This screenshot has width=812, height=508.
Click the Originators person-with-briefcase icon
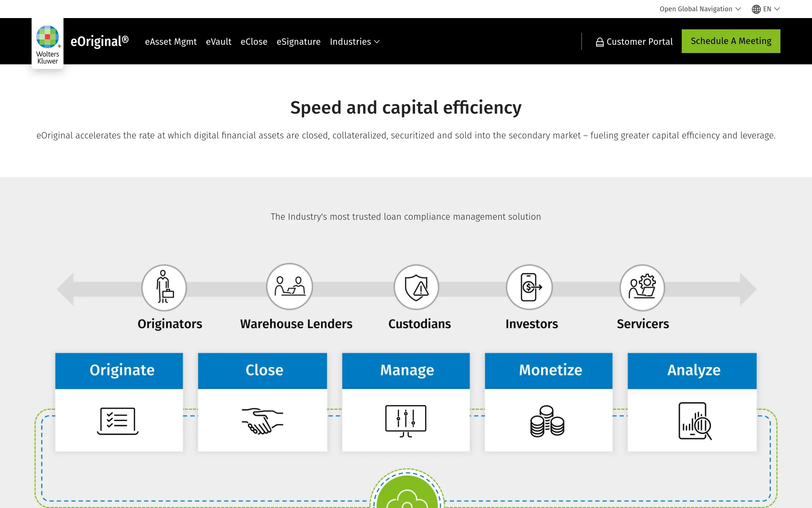164,287
